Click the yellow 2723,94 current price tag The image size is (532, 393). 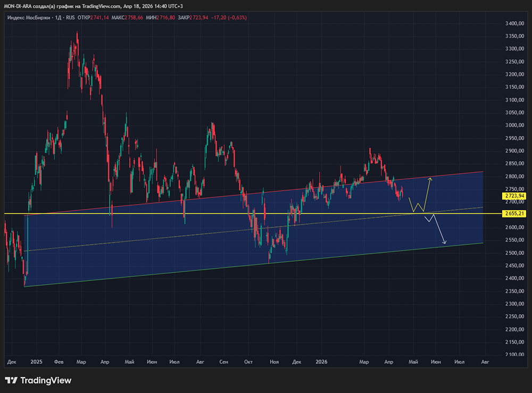(x=514, y=196)
